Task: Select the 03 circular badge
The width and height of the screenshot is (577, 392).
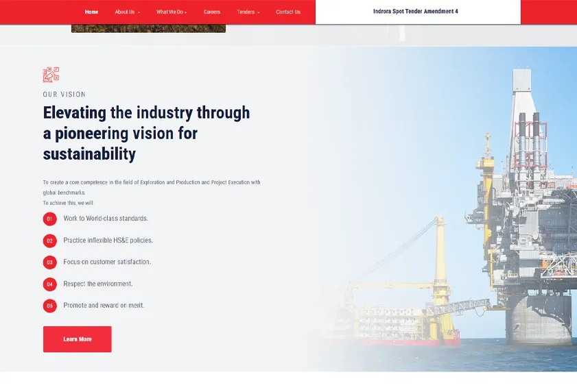Action: pyautogui.click(x=49, y=262)
